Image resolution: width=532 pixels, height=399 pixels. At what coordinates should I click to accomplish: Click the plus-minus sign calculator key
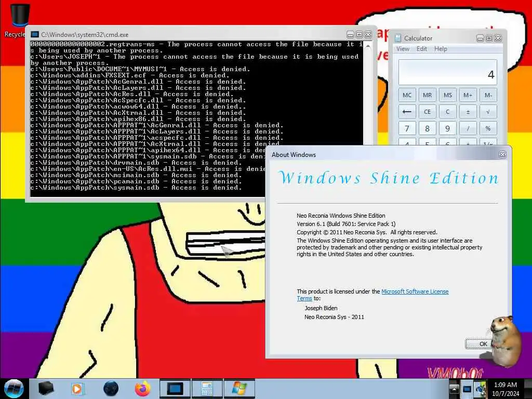click(468, 112)
